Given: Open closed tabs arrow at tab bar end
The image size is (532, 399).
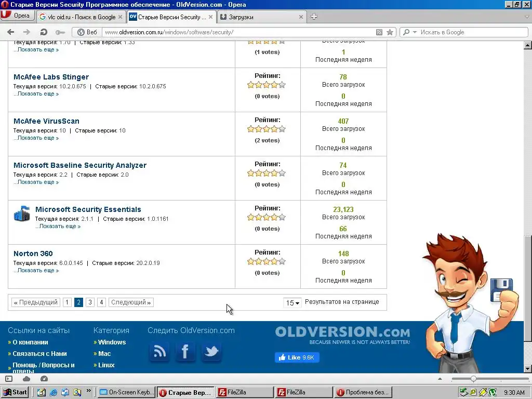Looking at the screenshot, I should (x=527, y=17).
